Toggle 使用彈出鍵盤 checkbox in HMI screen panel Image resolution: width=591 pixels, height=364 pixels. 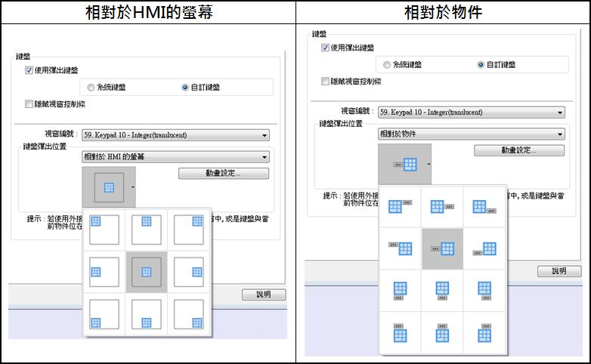(x=29, y=70)
